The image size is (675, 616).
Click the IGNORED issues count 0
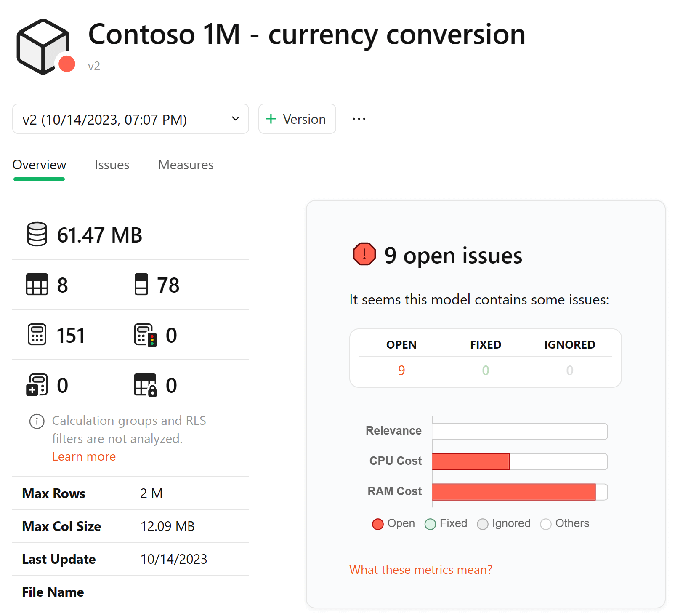570,371
